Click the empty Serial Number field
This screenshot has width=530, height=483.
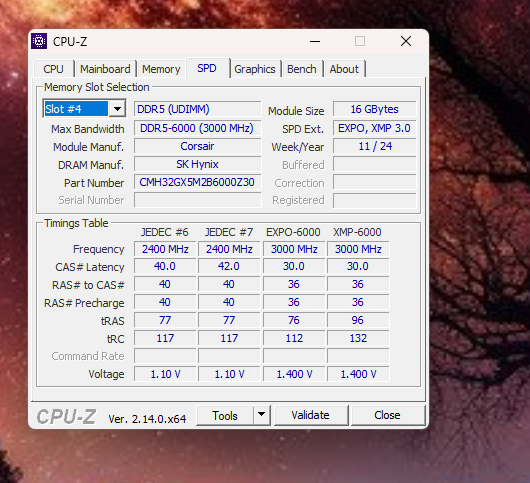[x=197, y=200]
